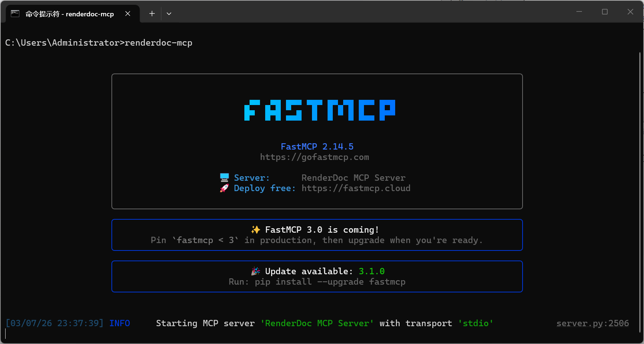
Task: Click 'Update available:' text
Action: [309, 271]
